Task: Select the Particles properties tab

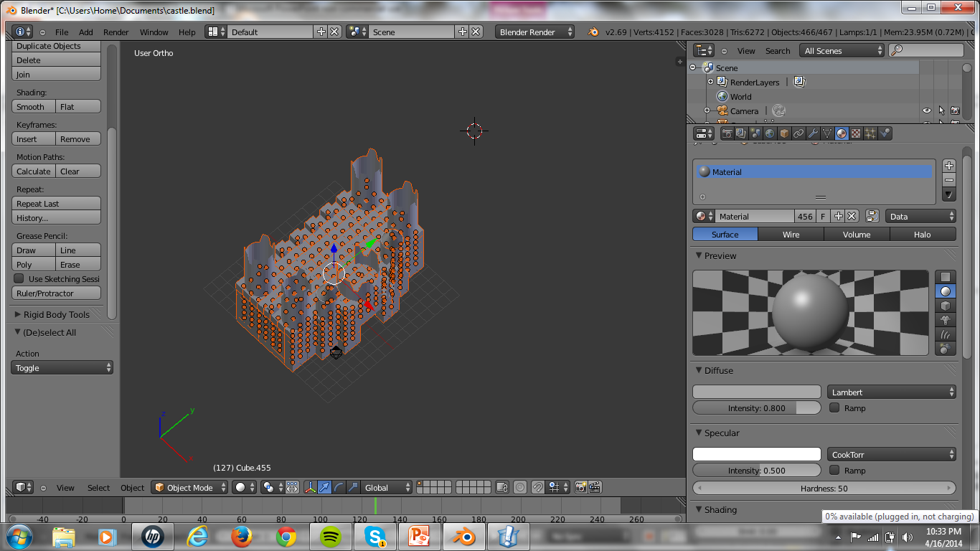Action: pyautogui.click(x=870, y=133)
